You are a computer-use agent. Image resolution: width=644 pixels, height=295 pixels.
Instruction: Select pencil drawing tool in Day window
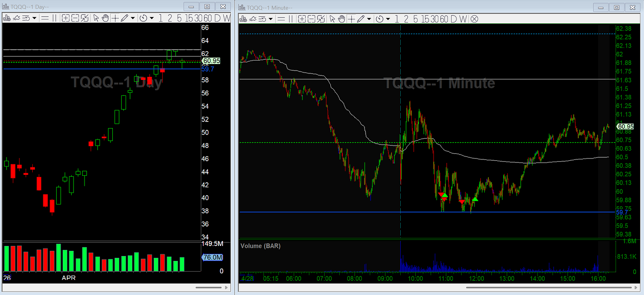coord(124,18)
